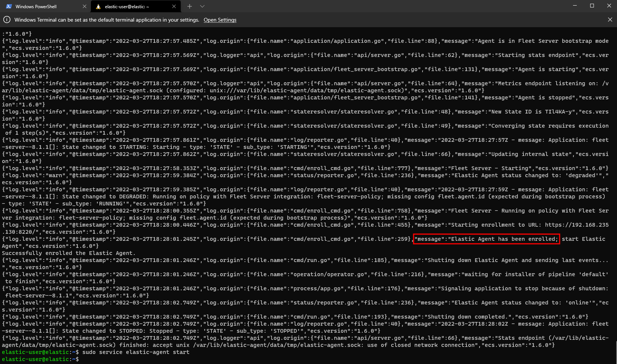Click the default terminal application notification text
The width and height of the screenshot is (617, 364).
107,20
